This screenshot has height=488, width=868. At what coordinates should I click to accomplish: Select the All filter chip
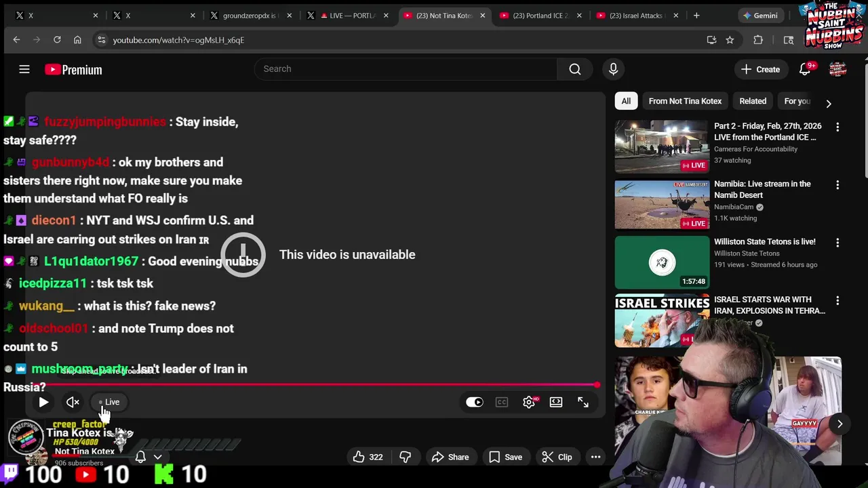coord(626,101)
